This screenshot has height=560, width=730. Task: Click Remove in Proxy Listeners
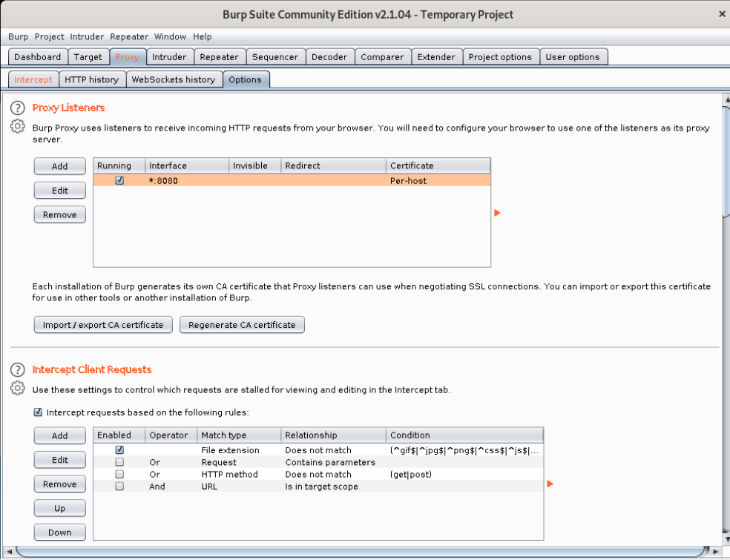pyautogui.click(x=59, y=214)
